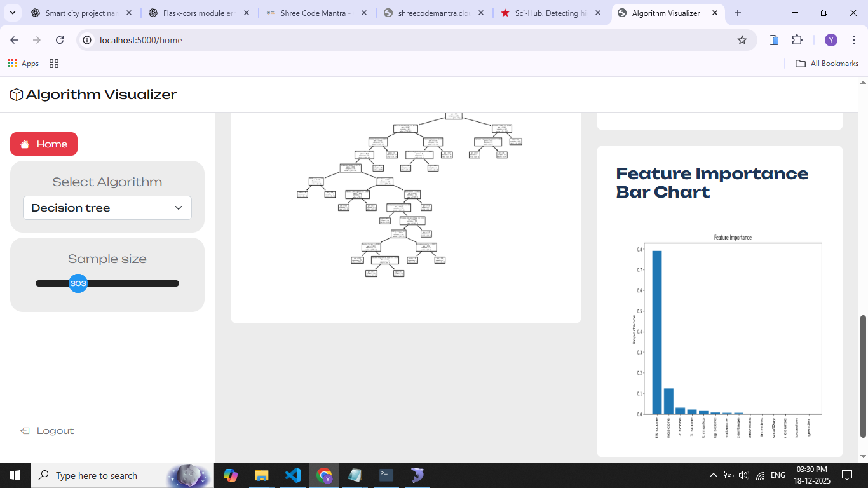This screenshot has height=488, width=868.
Task: Open the Chrome profile avatar
Action: point(831,40)
